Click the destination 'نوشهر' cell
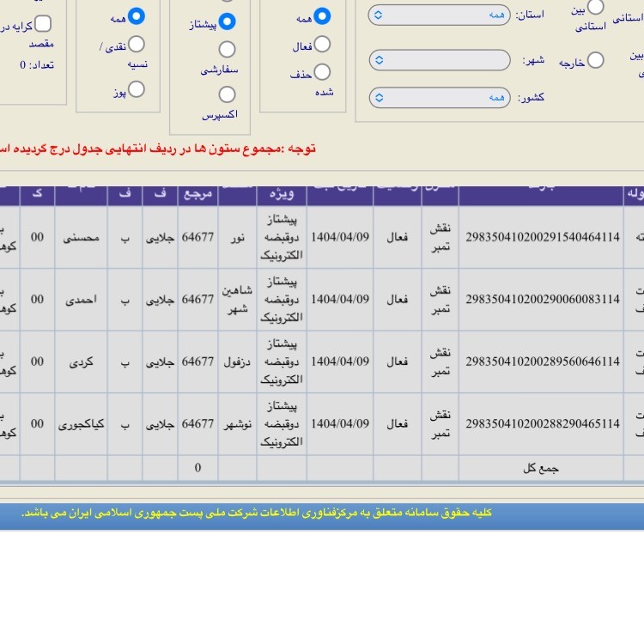644x644 pixels. (x=237, y=424)
